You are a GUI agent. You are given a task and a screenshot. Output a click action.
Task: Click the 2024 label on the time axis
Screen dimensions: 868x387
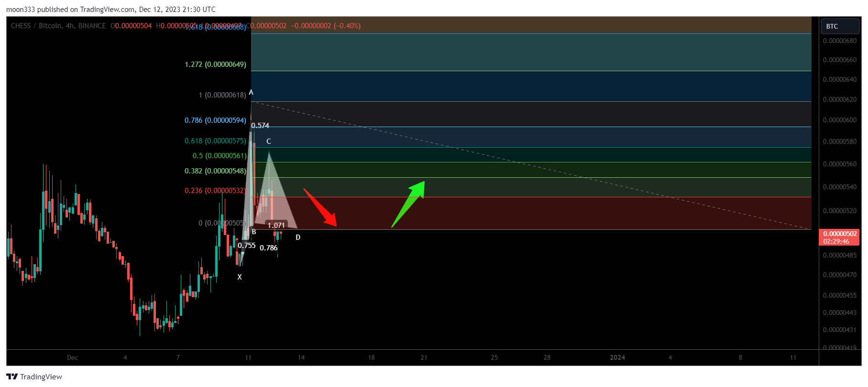click(x=617, y=358)
